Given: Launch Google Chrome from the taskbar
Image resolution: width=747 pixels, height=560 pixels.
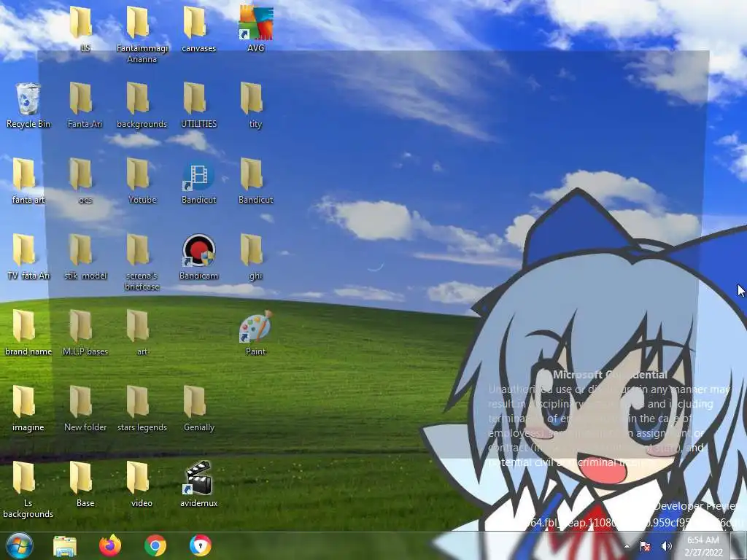Looking at the screenshot, I should [155, 545].
